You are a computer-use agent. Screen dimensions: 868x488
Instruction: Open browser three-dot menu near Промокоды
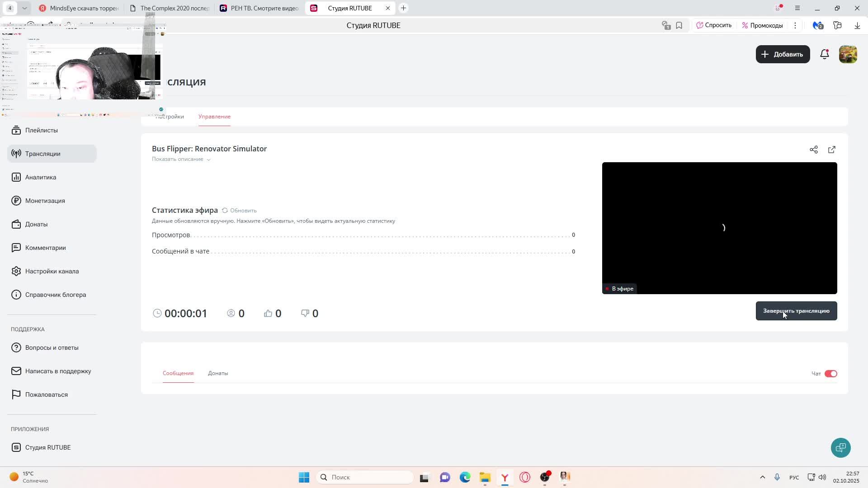(x=795, y=25)
